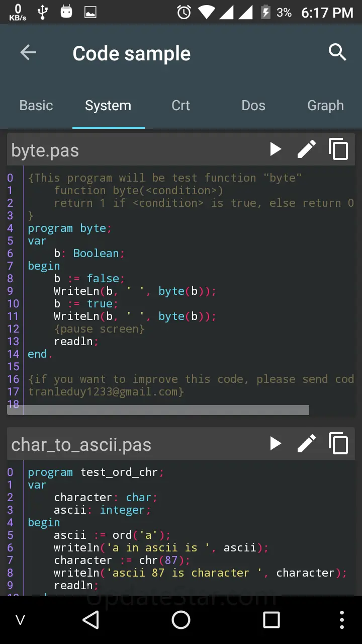This screenshot has height=644, width=362.
Task: Tap the Android home button
Action: [x=181, y=620]
